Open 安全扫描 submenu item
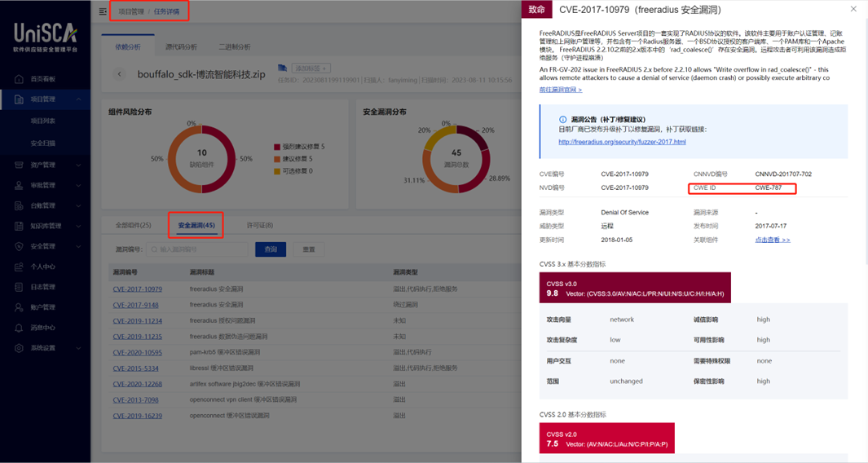Viewport: 868px width, 463px height. pos(43,143)
